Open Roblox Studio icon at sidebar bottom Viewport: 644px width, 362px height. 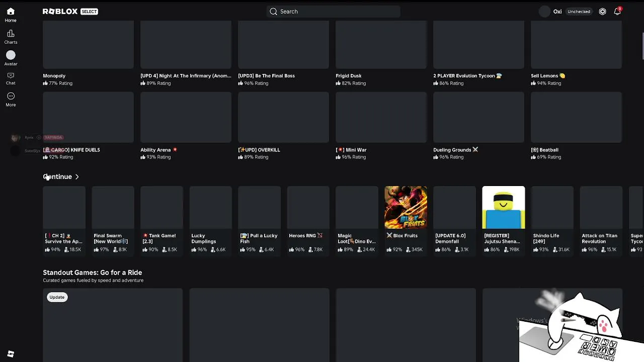pyautogui.click(x=11, y=354)
